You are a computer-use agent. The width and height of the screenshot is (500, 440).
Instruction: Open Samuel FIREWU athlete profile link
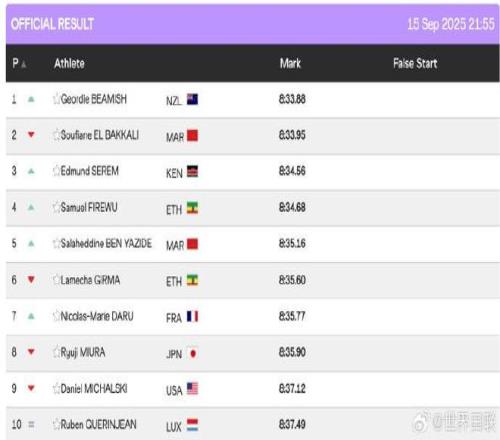pyautogui.click(x=89, y=207)
